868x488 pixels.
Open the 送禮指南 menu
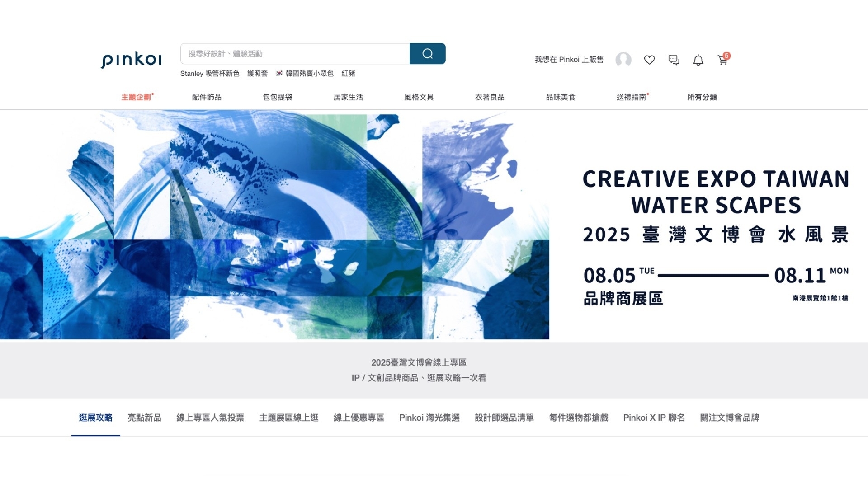pos(632,97)
